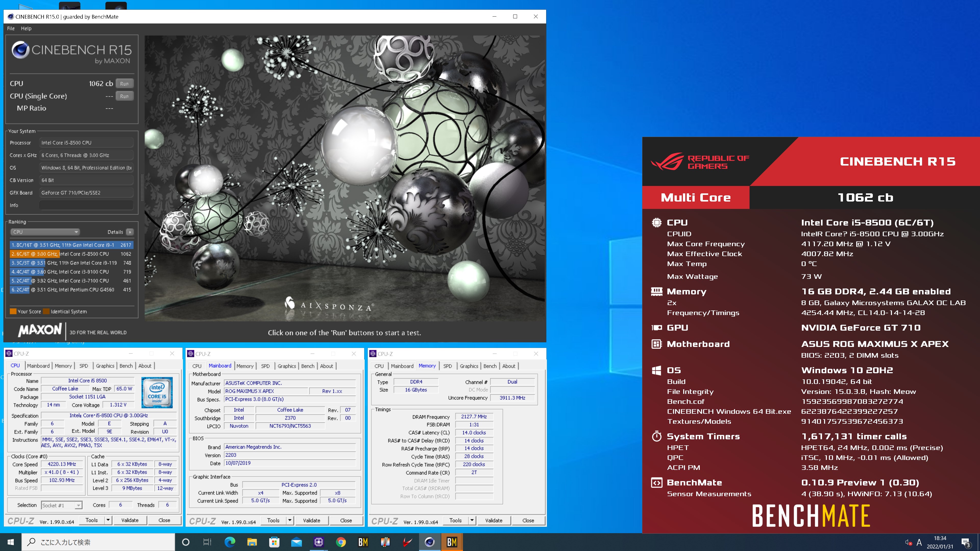This screenshot has width=980, height=551.
Task: Click Cinebench title bar app icon
Action: (11, 16)
